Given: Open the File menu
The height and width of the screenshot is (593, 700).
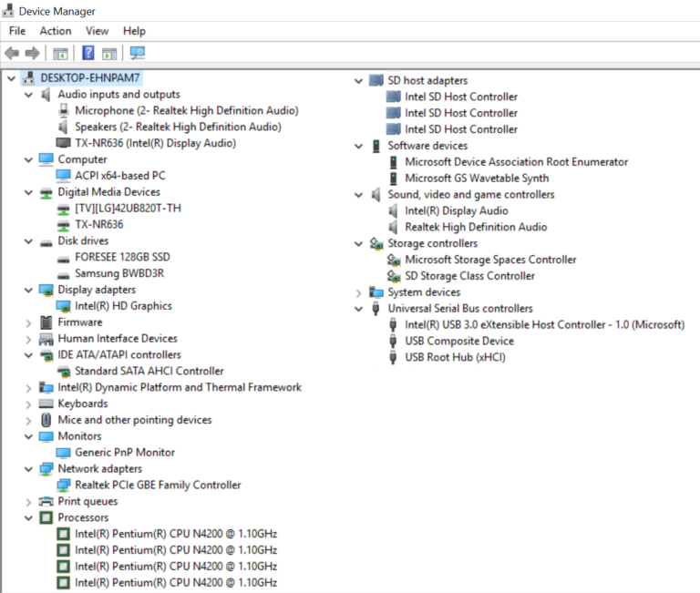Looking at the screenshot, I should 17,31.
